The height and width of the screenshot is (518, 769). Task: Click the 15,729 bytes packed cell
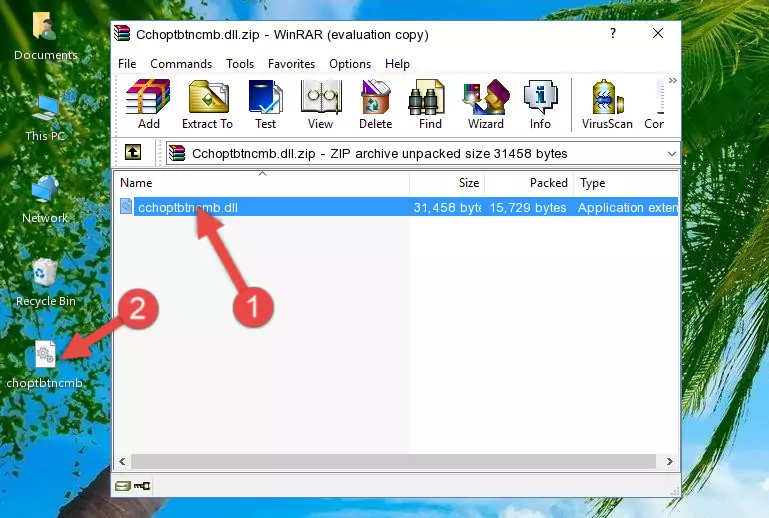(x=528, y=207)
